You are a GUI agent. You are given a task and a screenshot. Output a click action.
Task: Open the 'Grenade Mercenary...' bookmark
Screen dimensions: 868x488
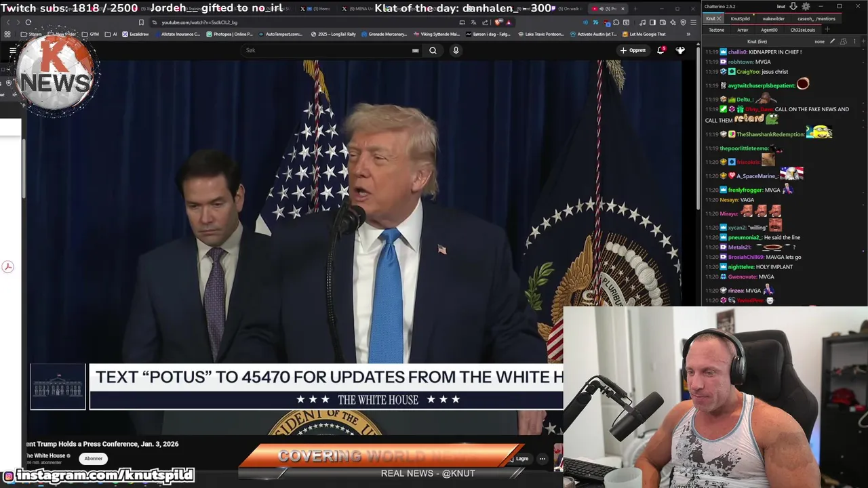384,34
